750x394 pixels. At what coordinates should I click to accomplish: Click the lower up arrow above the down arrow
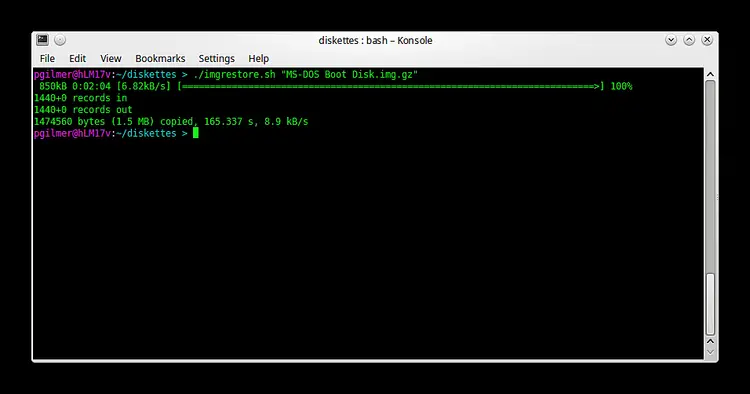710,341
